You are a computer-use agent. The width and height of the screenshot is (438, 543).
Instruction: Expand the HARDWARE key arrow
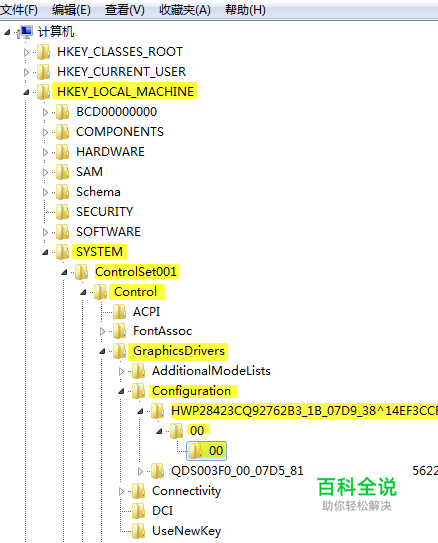[x=45, y=152]
